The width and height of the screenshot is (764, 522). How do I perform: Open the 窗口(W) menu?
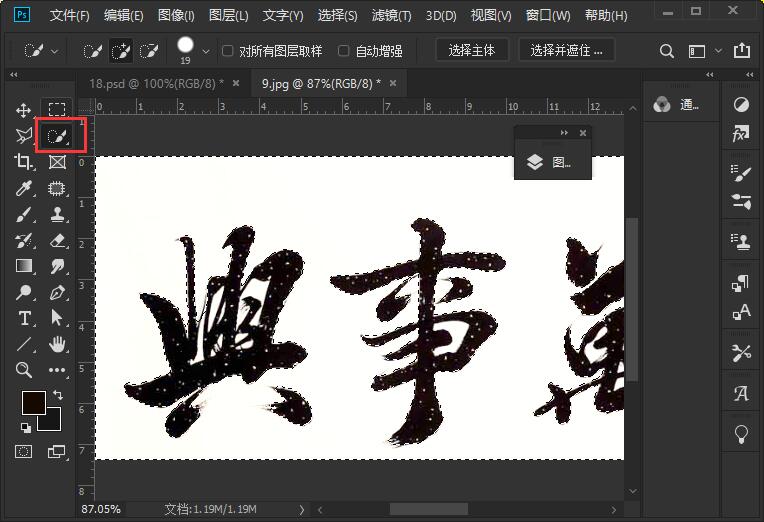point(548,16)
